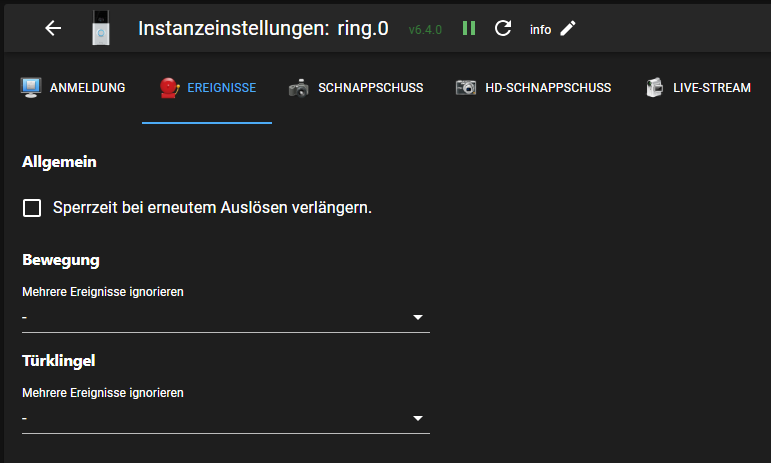Click the Sperrzeit bei erneutem Auslösen verlängern label
771x463 pixels.
coord(212,208)
